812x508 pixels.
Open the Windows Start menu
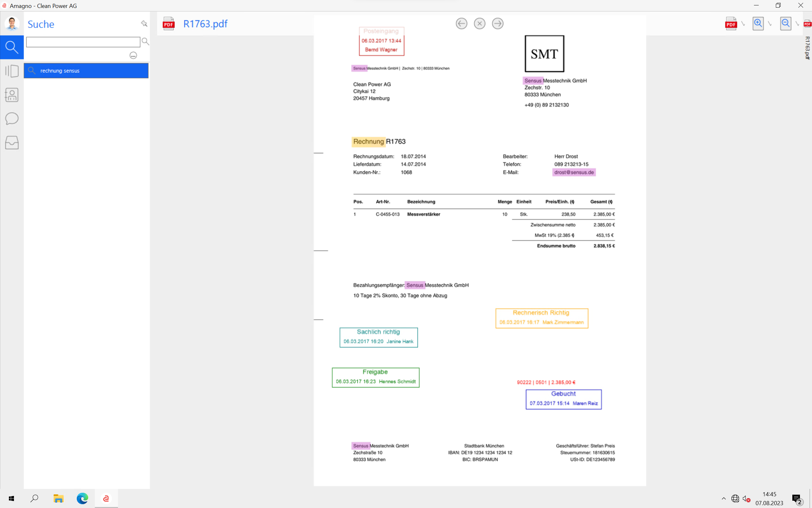(x=11, y=498)
